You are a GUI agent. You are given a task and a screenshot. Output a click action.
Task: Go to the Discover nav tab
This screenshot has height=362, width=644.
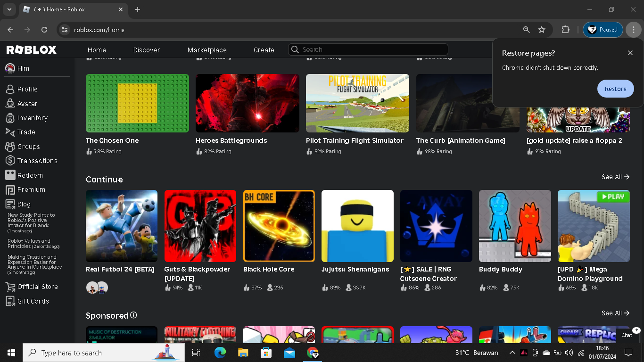(147, 50)
